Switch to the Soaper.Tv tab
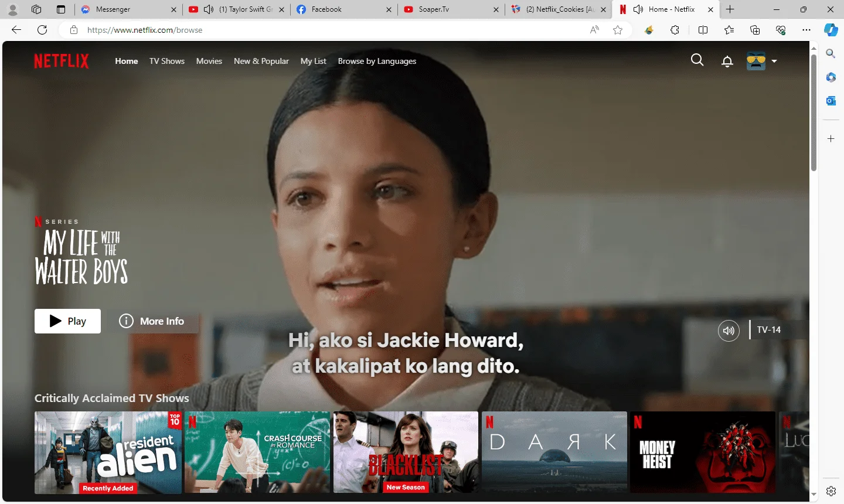This screenshot has height=504, width=844. [450, 9]
